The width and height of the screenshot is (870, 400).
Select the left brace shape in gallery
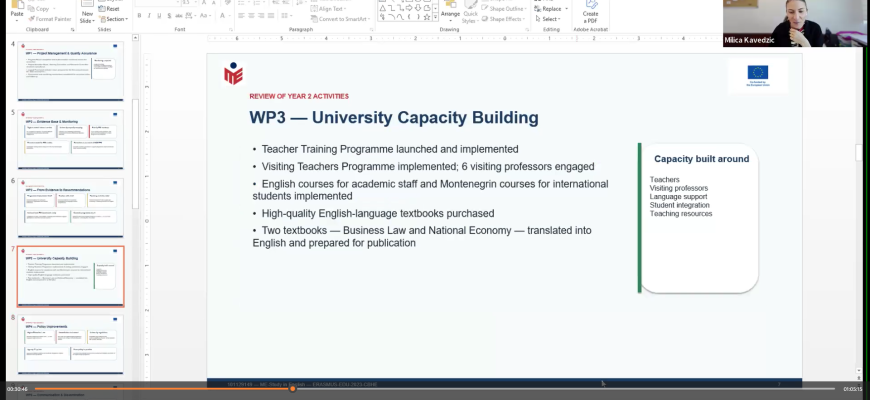tap(409, 17)
